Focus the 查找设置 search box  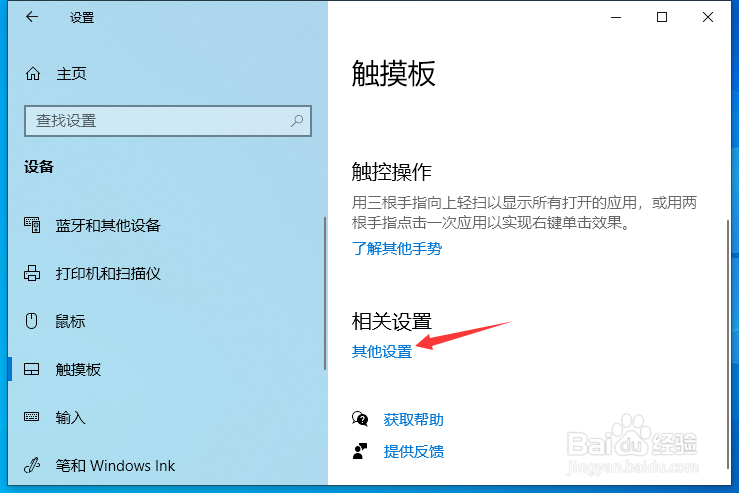coord(168,121)
